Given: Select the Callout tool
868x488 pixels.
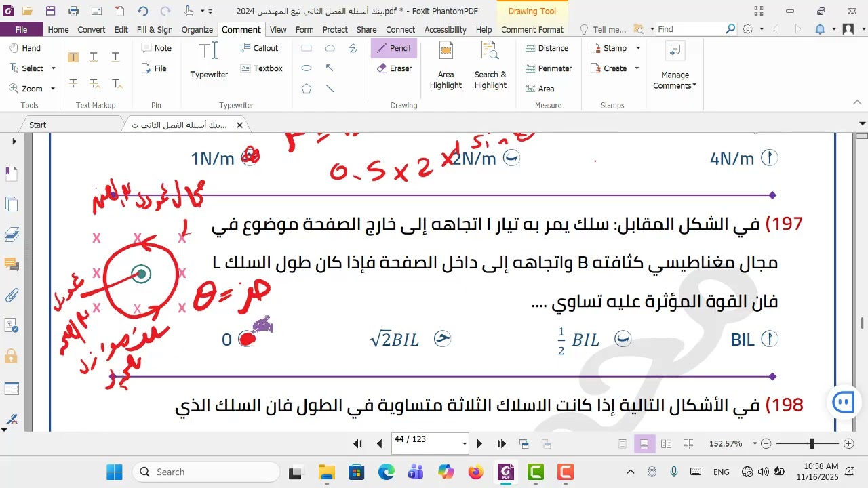Looking at the screenshot, I should tap(259, 48).
